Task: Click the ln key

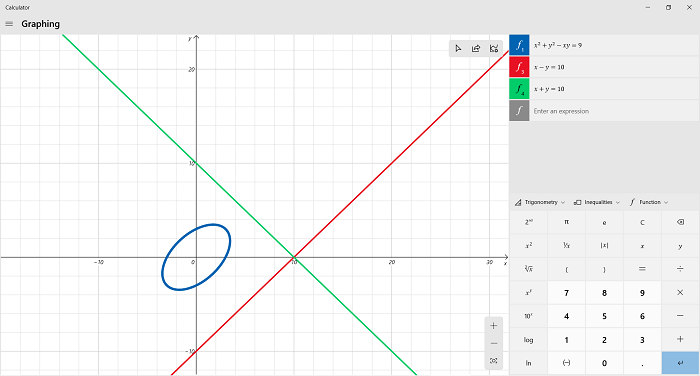Action: pyautogui.click(x=529, y=363)
